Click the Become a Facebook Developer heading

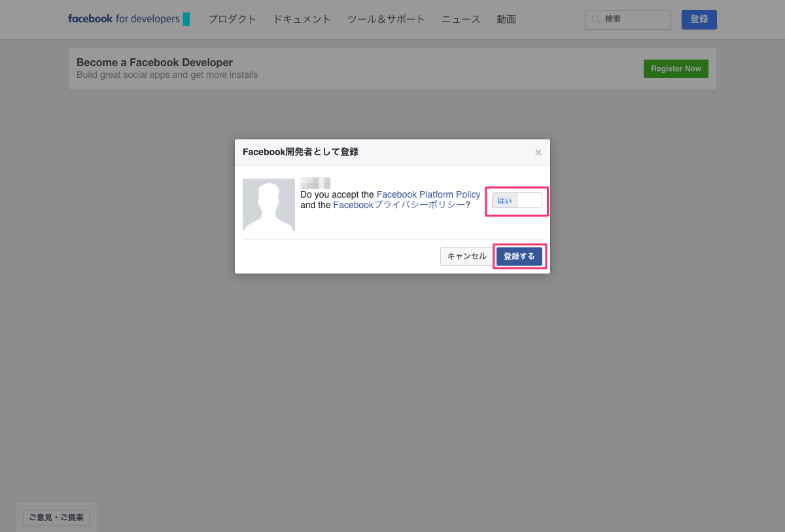pyautogui.click(x=154, y=63)
